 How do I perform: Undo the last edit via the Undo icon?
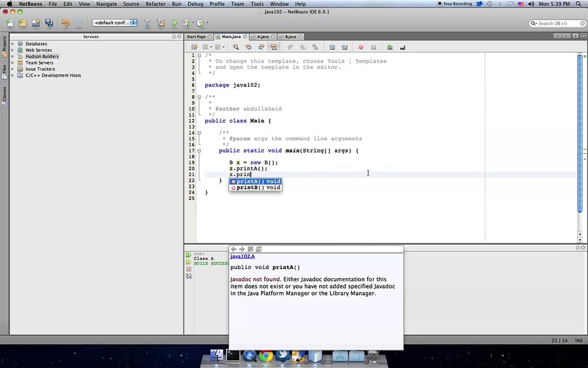(65, 23)
